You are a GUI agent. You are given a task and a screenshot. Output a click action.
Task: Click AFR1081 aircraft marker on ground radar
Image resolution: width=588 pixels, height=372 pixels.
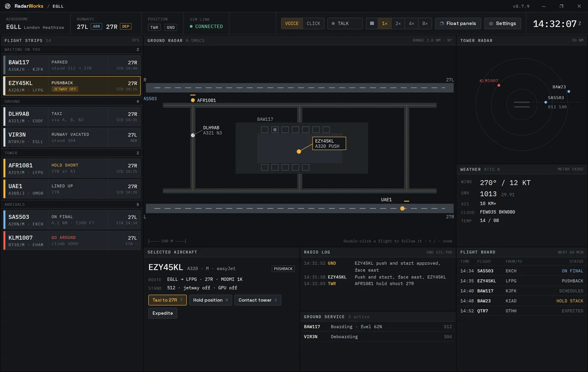pyautogui.click(x=193, y=100)
